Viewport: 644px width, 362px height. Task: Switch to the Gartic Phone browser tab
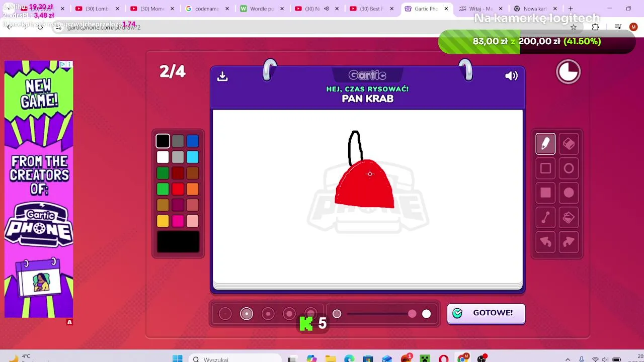426,9
